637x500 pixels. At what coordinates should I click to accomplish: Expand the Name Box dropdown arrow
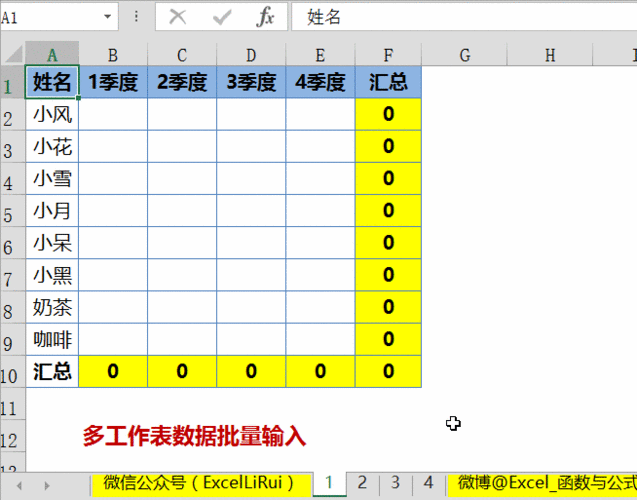coord(108,18)
